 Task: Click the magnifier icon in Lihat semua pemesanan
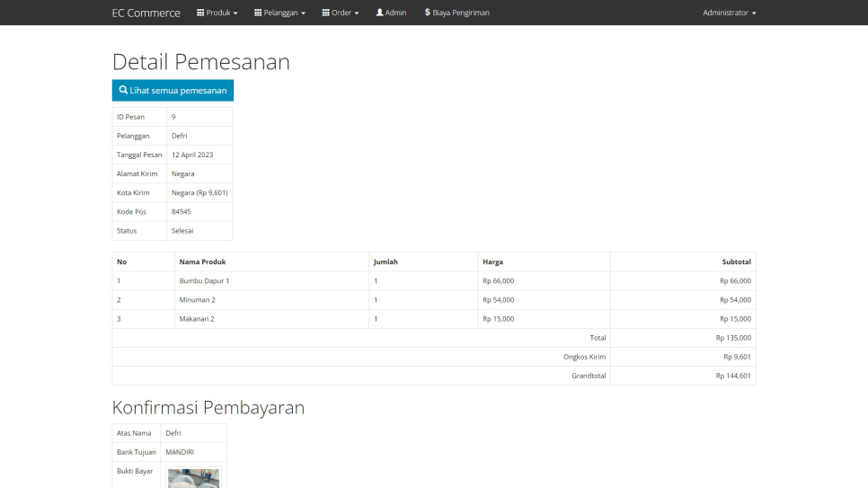click(123, 90)
